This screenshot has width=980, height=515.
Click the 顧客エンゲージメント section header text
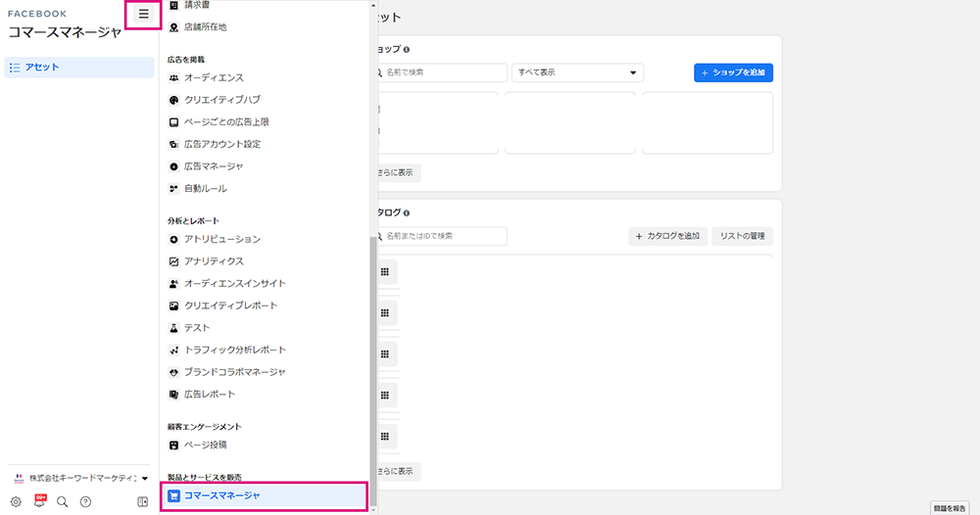tap(205, 427)
